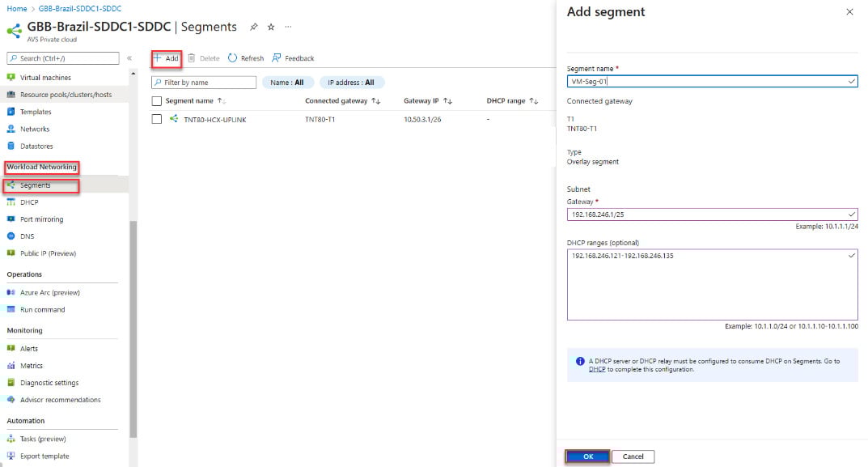Click the info icon in DHCP notice

pyautogui.click(x=579, y=361)
